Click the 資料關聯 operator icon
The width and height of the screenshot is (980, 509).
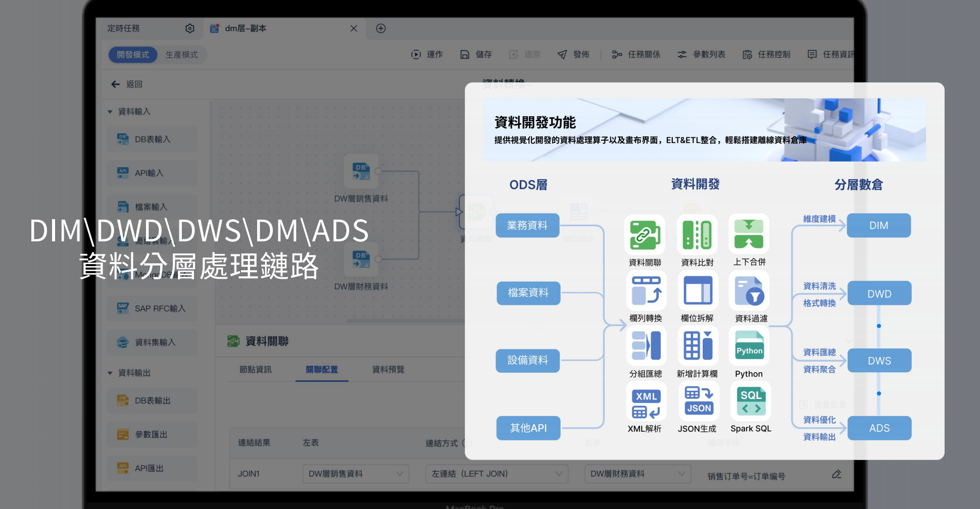point(645,235)
